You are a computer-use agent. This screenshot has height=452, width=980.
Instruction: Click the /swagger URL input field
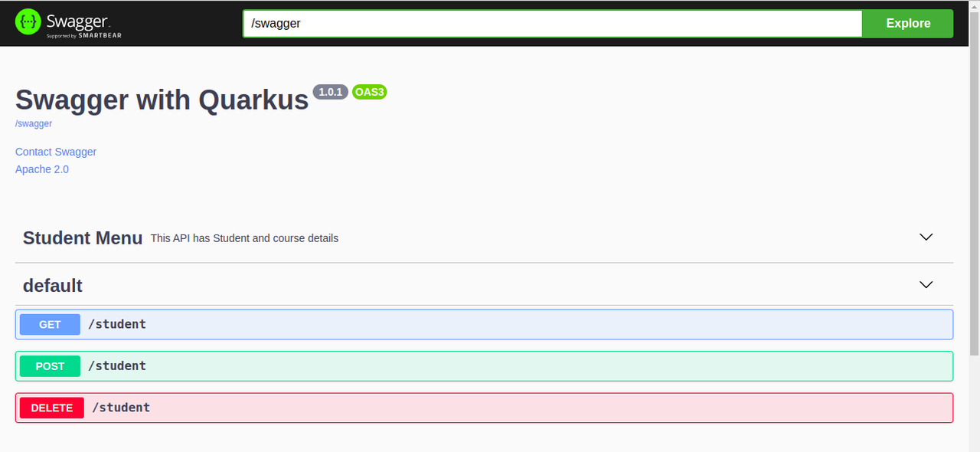tap(553, 23)
